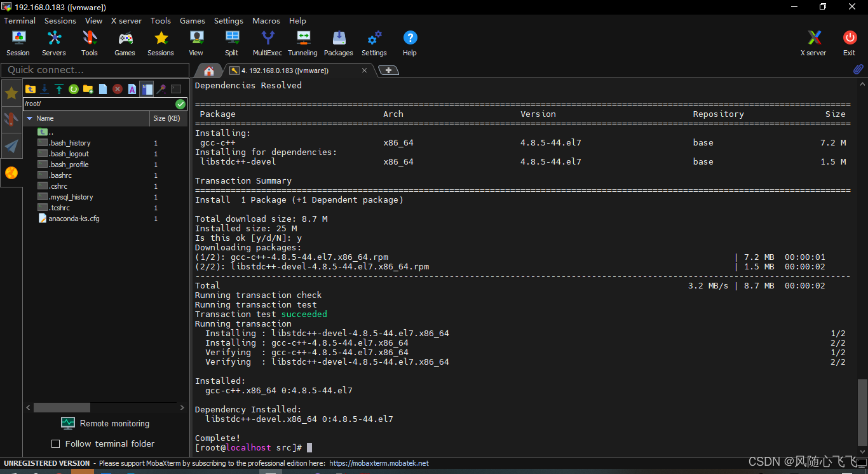
Task: Click the View toolbar icon
Action: (x=196, y=43)
